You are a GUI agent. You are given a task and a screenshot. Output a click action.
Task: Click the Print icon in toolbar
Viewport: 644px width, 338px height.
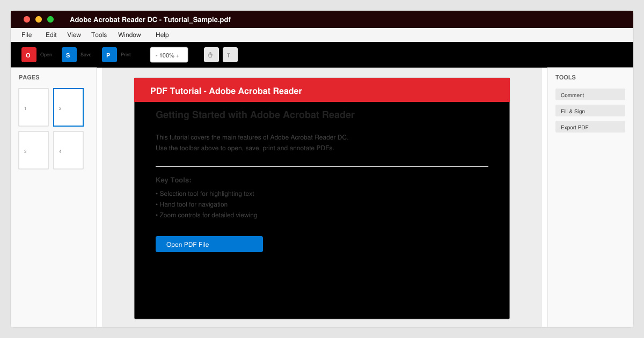[109, 55]
